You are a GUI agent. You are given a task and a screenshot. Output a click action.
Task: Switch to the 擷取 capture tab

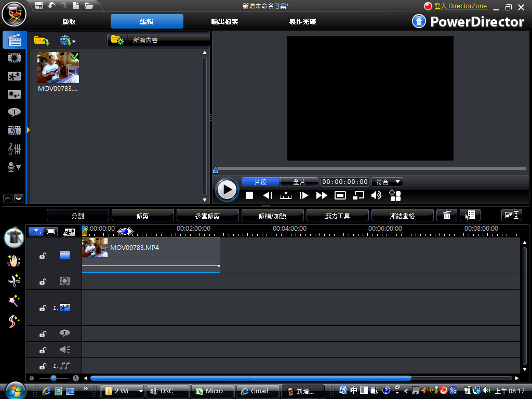tap(69, 22)
